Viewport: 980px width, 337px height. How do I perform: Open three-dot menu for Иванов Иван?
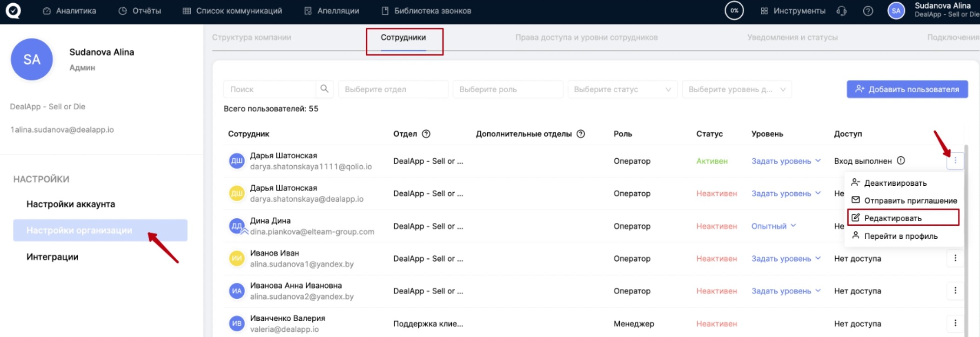point(955,258)
